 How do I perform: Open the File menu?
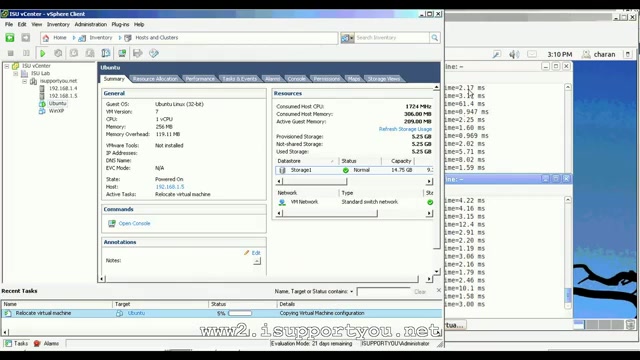coord(9,24)
